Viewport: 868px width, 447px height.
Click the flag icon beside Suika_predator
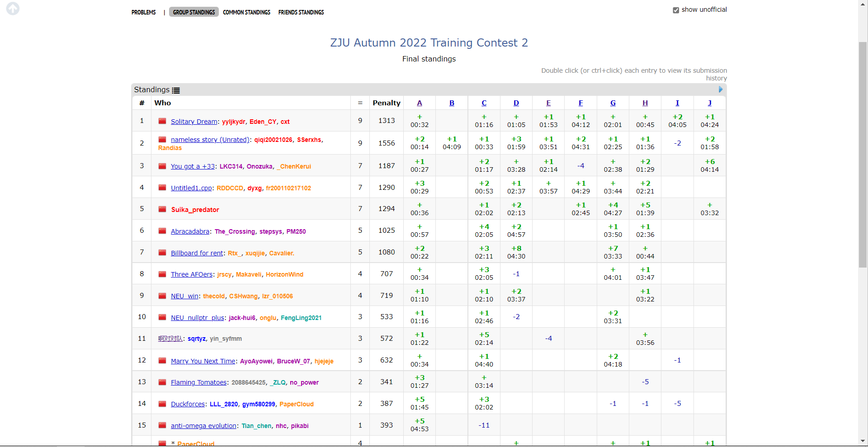point(162,209)
